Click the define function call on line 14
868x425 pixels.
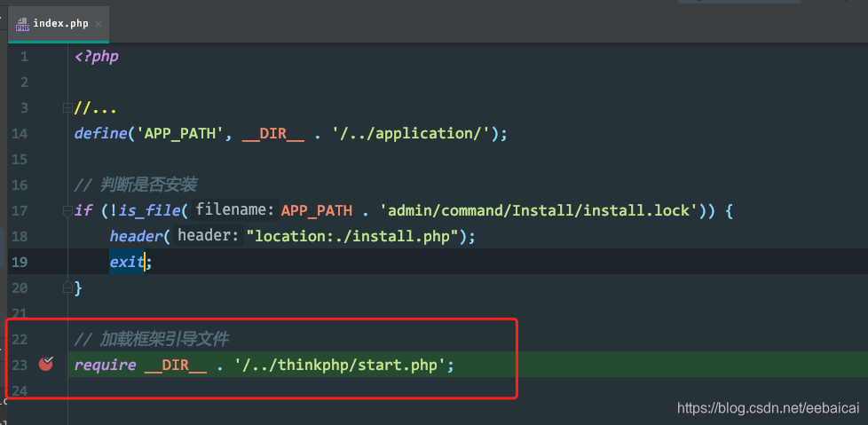click(100, 133)
